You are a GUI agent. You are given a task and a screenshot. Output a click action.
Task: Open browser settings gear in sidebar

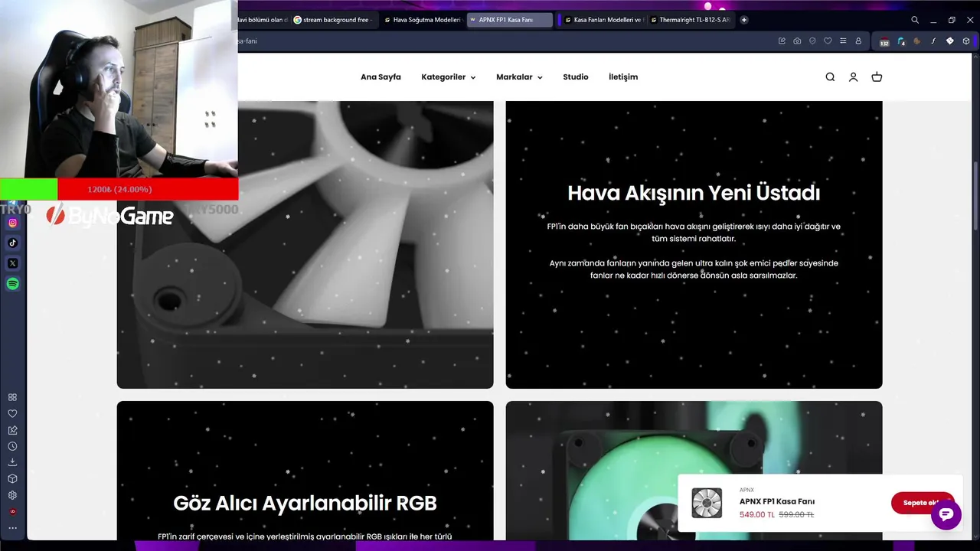pyautogui.click(x=12, y=495)
